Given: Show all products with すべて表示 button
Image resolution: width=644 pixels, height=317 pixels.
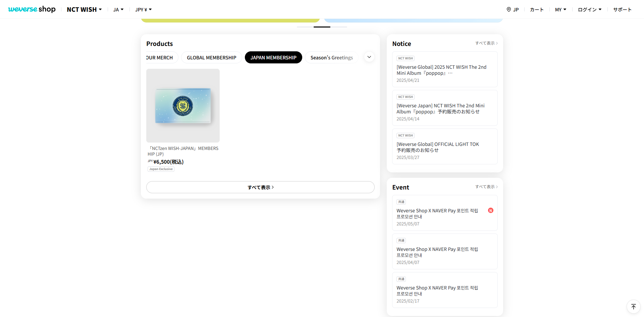Looking at the screenshot, I should click(260, 187).
